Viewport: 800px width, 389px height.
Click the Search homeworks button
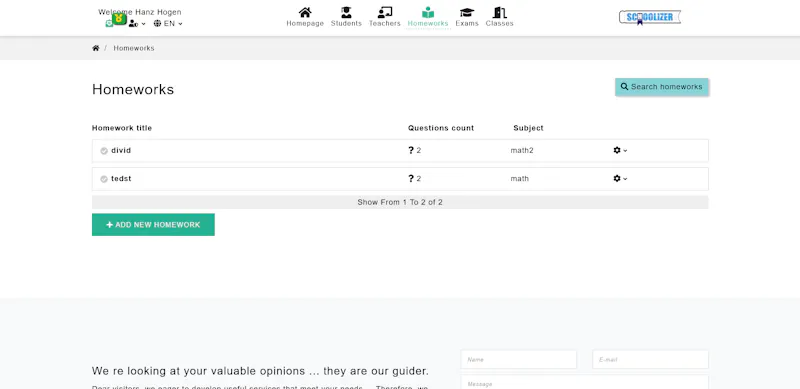[662, 87]
